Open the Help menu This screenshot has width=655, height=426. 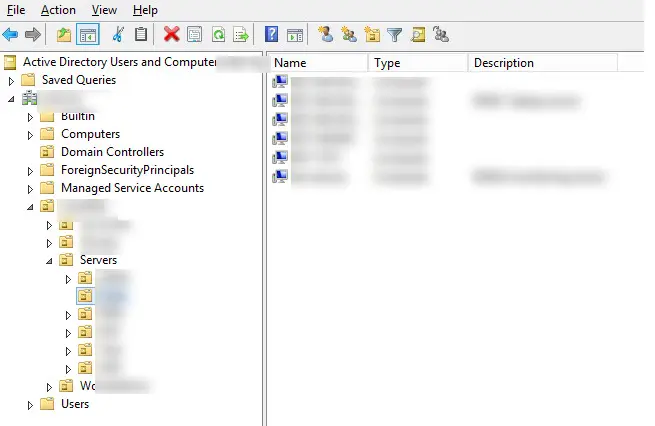[x=145, y=10]
